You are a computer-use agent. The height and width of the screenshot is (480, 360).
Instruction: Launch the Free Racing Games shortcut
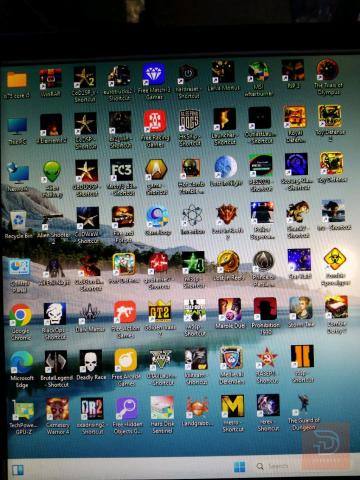coord(155,121)
